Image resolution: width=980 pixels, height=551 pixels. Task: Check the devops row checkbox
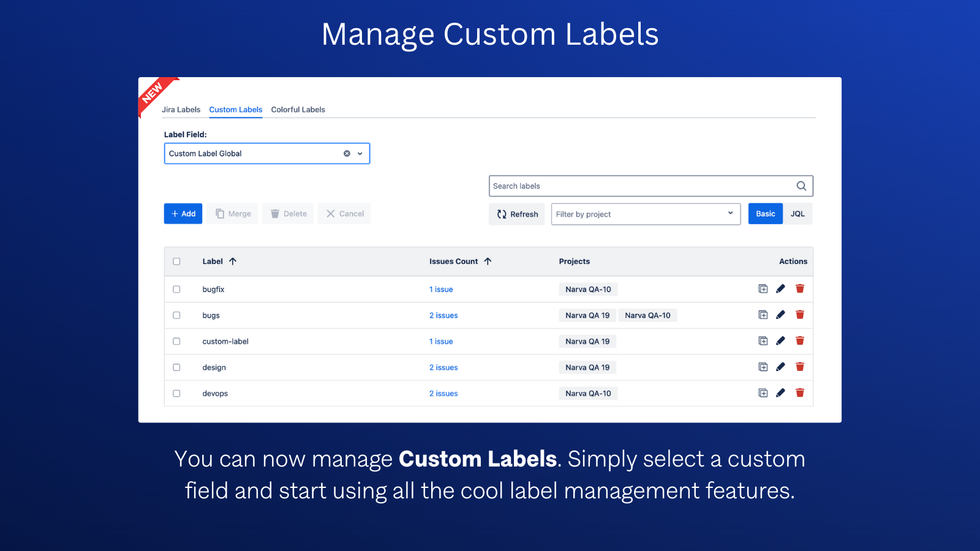point(176,393)
